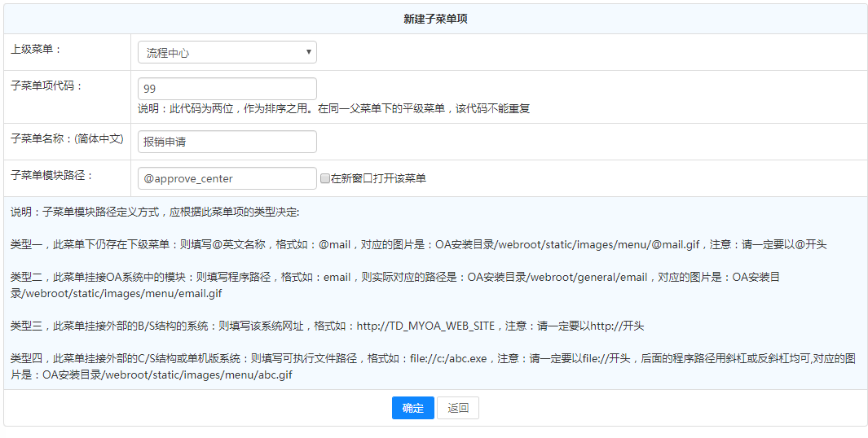Click the 类型一 description paragraph
868x438 pixels.
pos(418,244)
